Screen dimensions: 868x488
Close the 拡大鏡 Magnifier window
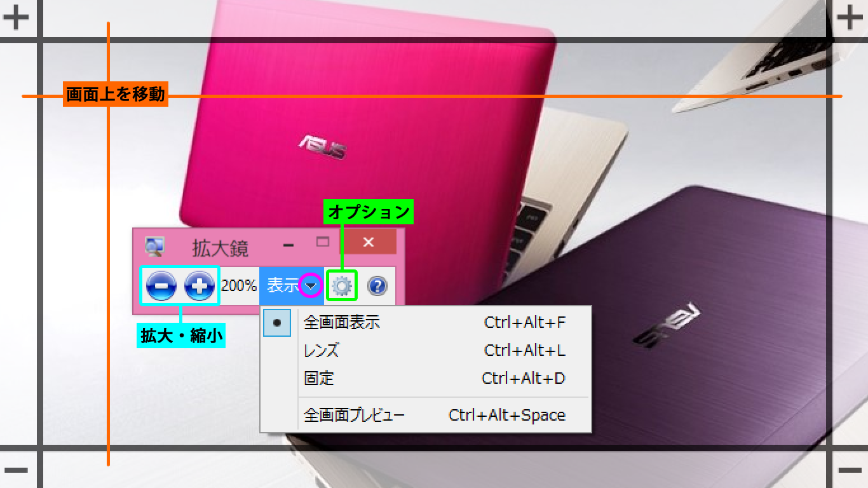pyautogui.click(x=369, y=243)
